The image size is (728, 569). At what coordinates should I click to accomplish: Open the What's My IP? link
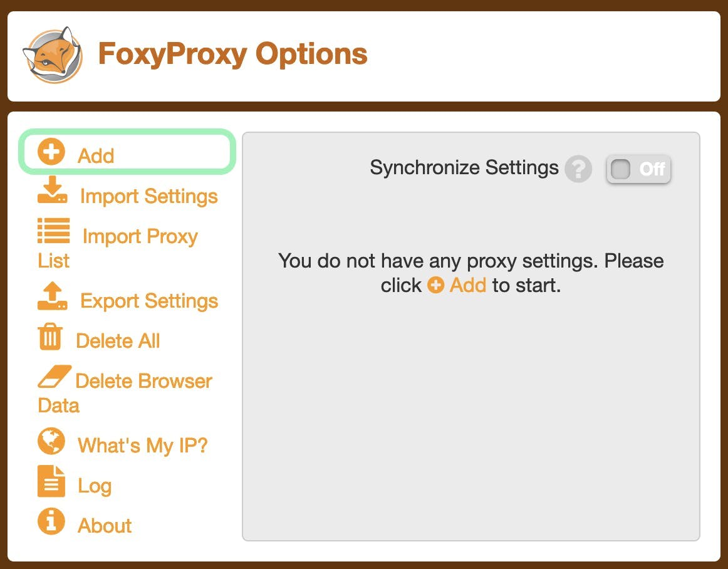[143, 446]
